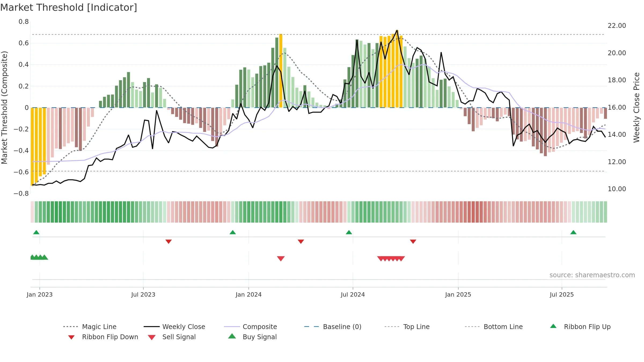Click the first yellow bar at Jan 2023
644x362 pixels.
[32, 147]
